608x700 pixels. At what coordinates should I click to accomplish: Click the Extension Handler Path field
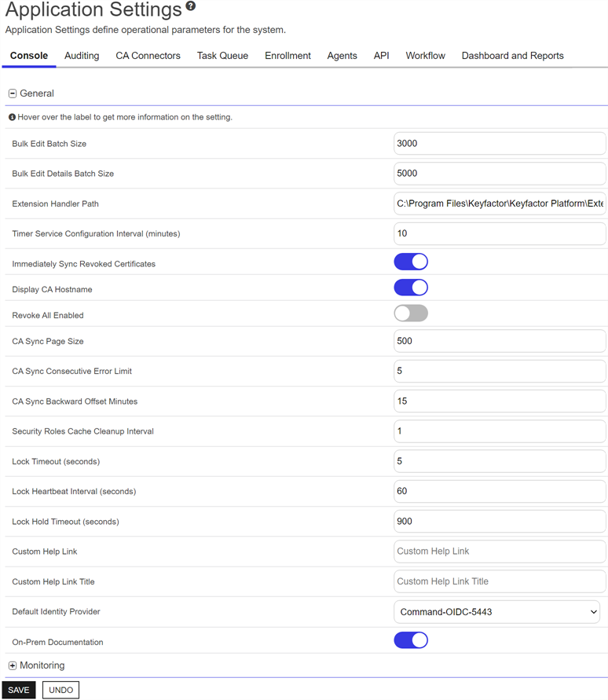coord(500,203)
